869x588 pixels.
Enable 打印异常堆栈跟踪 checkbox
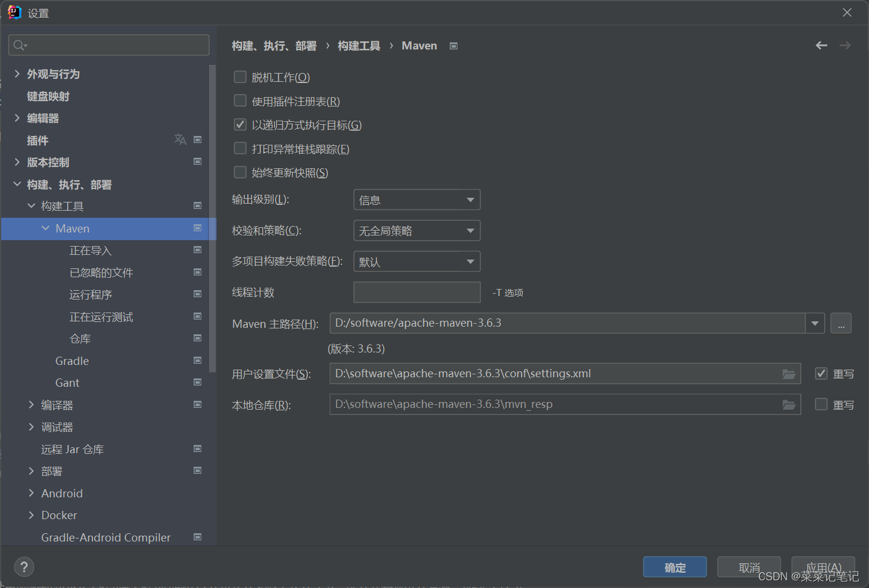[240, 148]
